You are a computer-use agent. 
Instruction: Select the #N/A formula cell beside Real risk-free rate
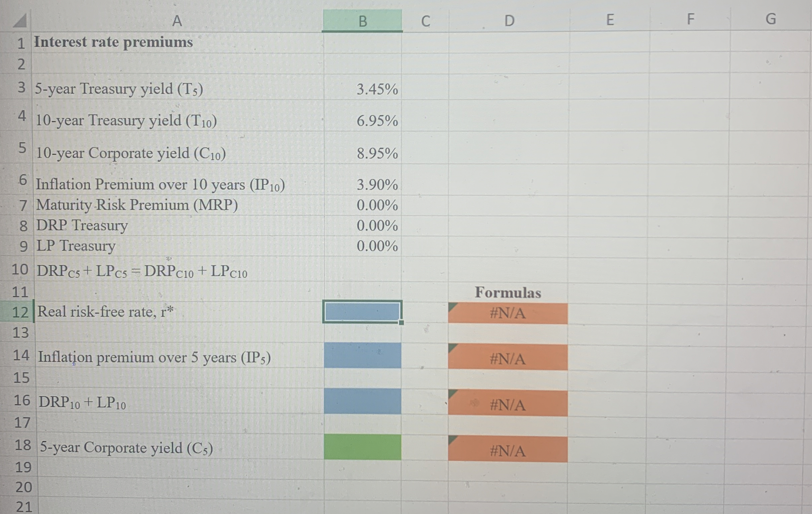(509, 313)
